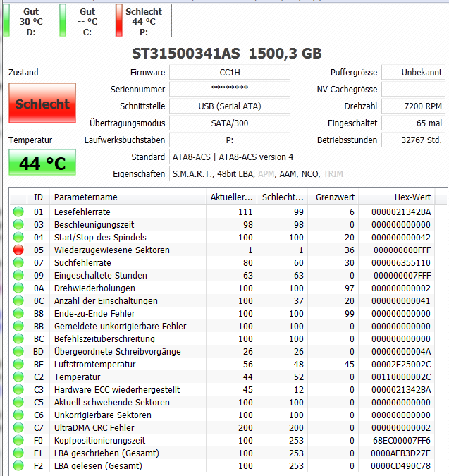The image size is (449, 476).
Task: Click green status icon for LBA geschrieben (Gesamt)
Action: (18, 453)
